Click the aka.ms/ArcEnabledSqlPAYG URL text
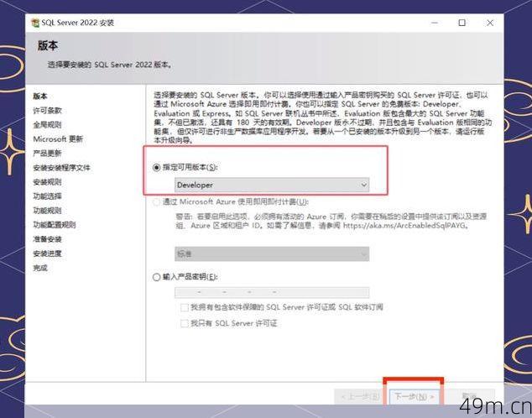 404,225
